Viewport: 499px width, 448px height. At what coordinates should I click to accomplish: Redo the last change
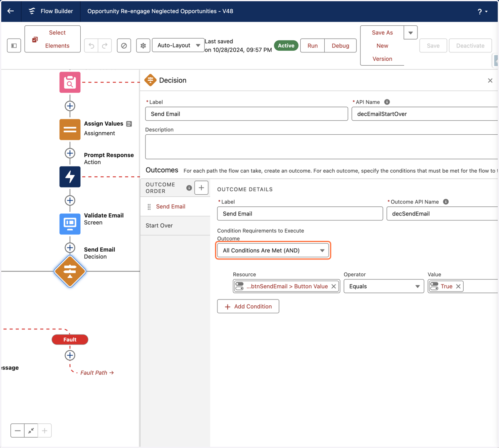pyautogui.click(x=105, y=46)
